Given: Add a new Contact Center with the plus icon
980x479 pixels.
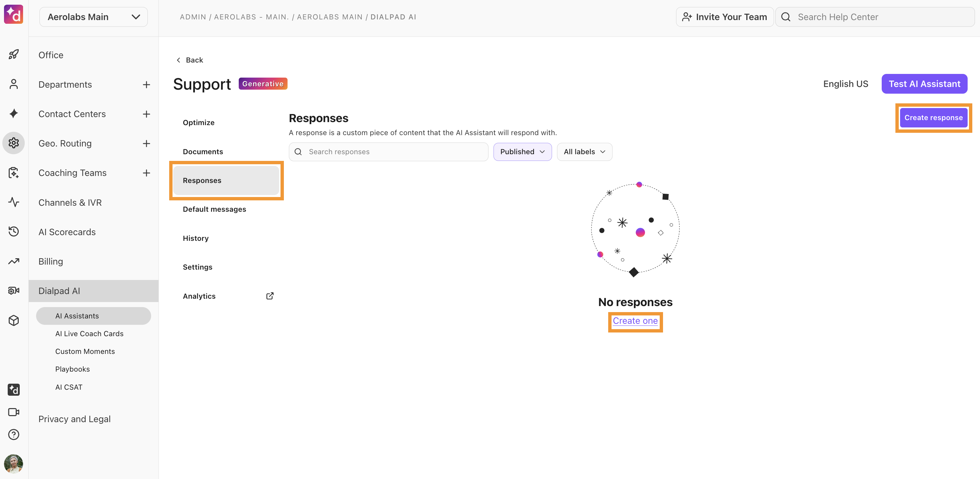Looking at the screenshot, I should click(146, 114).
